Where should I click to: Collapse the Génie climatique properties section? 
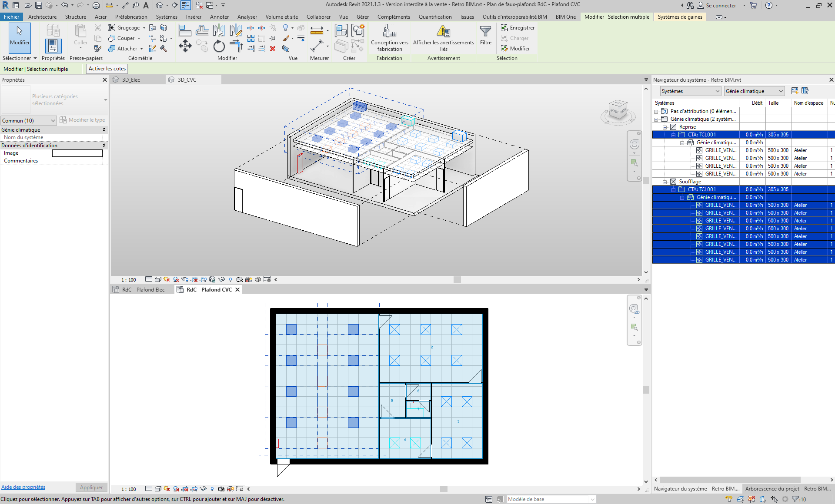point(104,130)
